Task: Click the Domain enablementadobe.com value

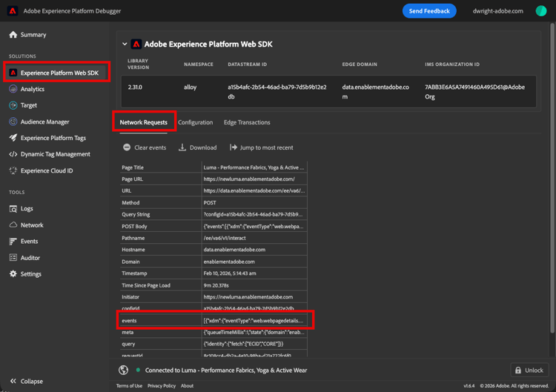Action: click(x=229, y=262)
